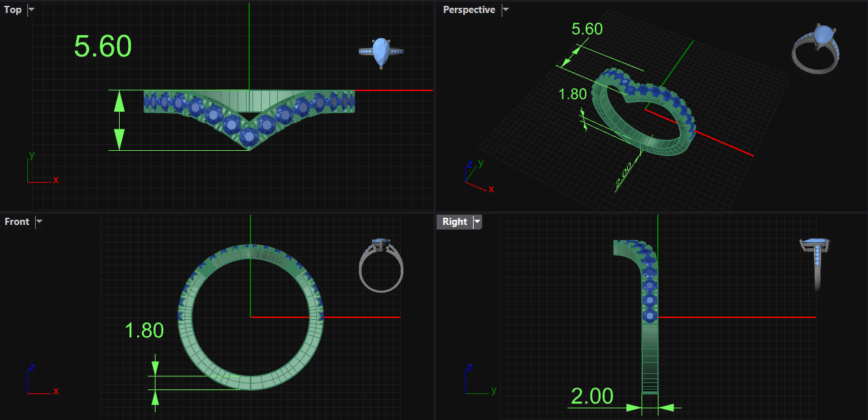Open the Perspective viewport dropdown arrow
Viewport: 868px width, 420px height.
tap(506, 10)
